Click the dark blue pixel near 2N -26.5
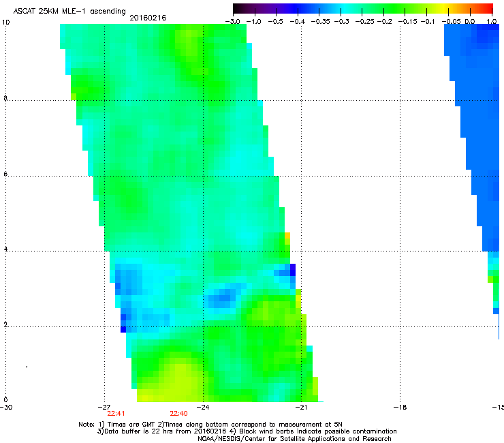Viewport: 504px width, 443px height. (x=123, y=329)
